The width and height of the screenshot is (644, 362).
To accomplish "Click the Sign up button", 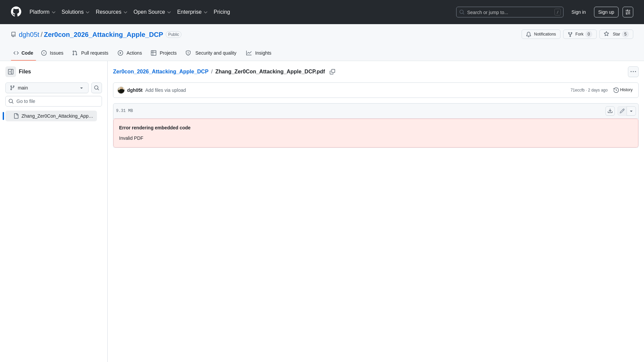I will pyautogui.click(x=606, y=12).
